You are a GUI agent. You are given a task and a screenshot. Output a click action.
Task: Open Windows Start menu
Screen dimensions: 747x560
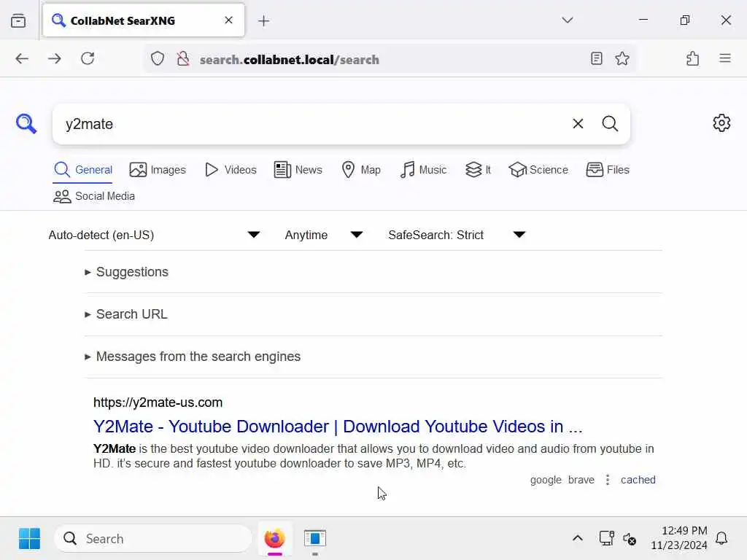coord(29,539)
